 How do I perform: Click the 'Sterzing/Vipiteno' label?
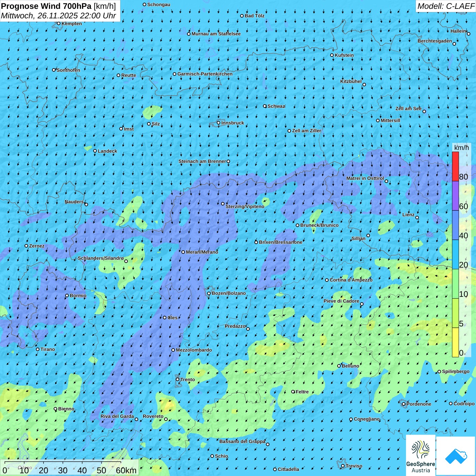click(245, 206)
